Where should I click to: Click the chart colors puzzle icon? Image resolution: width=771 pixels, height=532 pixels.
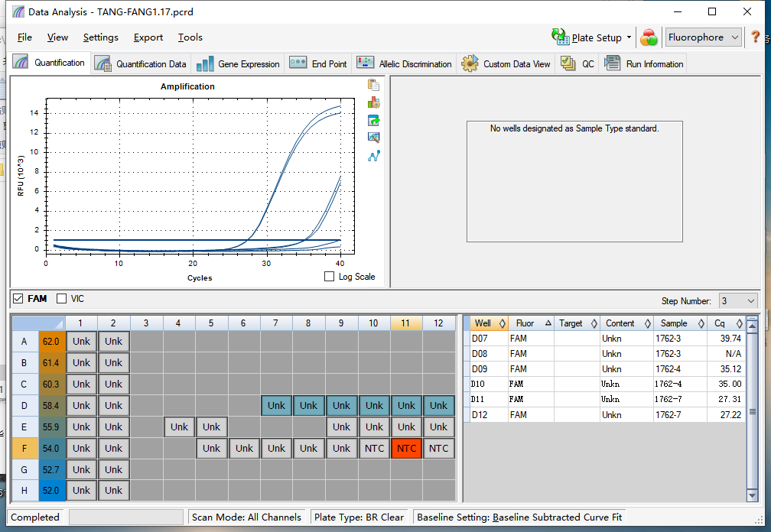[374, 102]
